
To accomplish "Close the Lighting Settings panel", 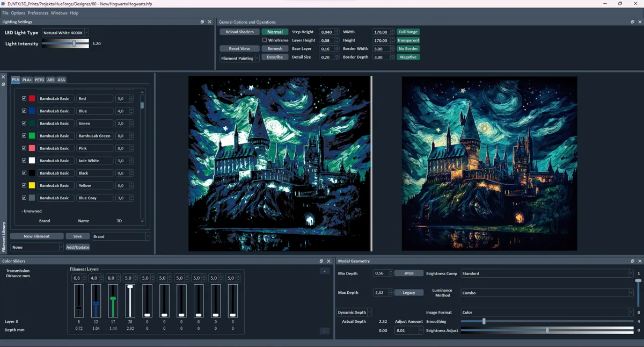I will (x=210, y=22).
